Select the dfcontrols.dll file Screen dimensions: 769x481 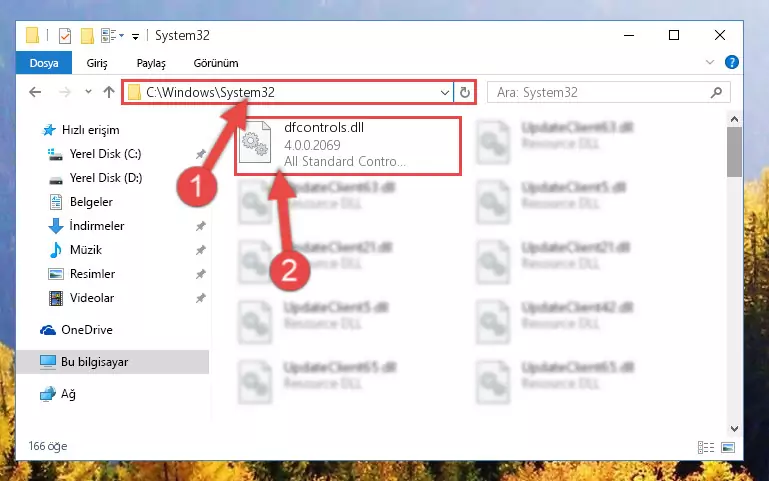[348, 146]
